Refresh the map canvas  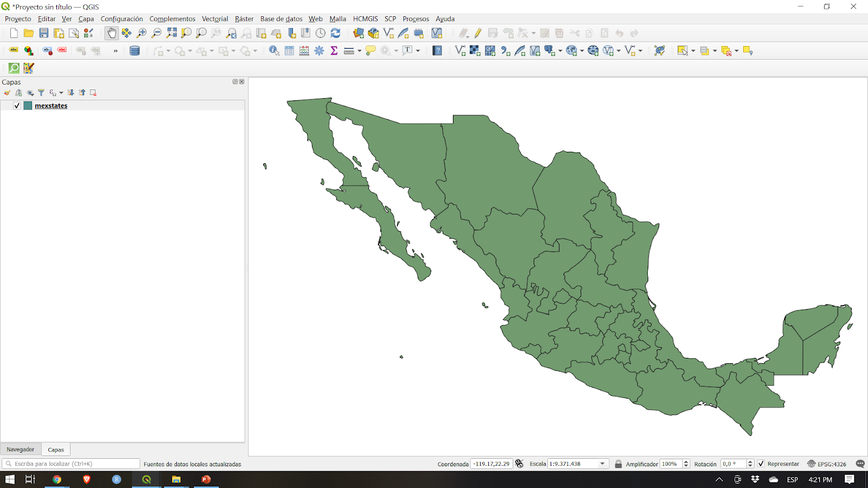[x=336, y=33]
